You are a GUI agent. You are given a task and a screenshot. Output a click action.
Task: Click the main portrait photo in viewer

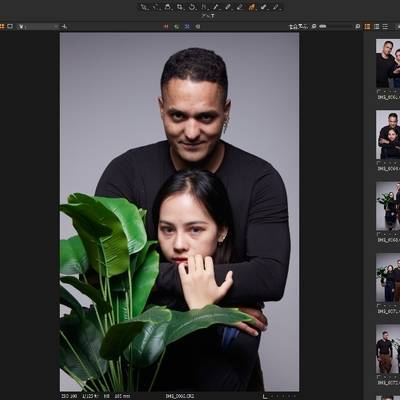click(179, 212)
